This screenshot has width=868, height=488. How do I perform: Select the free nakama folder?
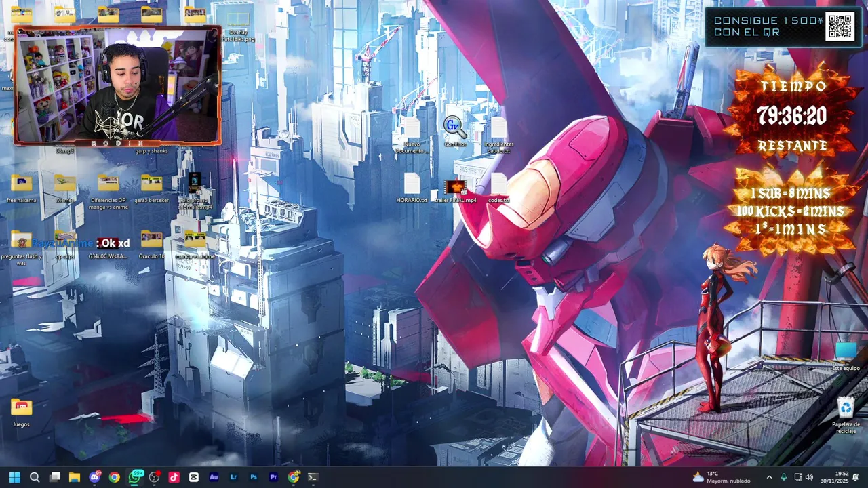pos(21,188)
